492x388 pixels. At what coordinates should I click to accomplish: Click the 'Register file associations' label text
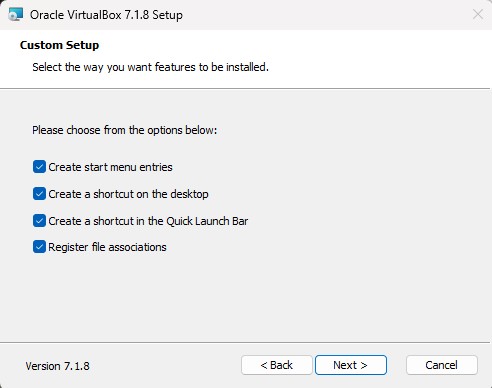[107, 247]
